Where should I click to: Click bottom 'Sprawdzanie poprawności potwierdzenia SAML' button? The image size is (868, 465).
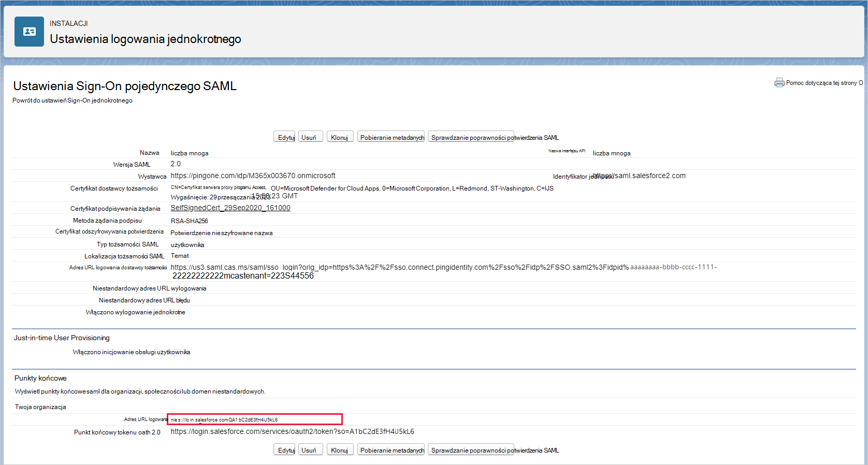point(471,449)
